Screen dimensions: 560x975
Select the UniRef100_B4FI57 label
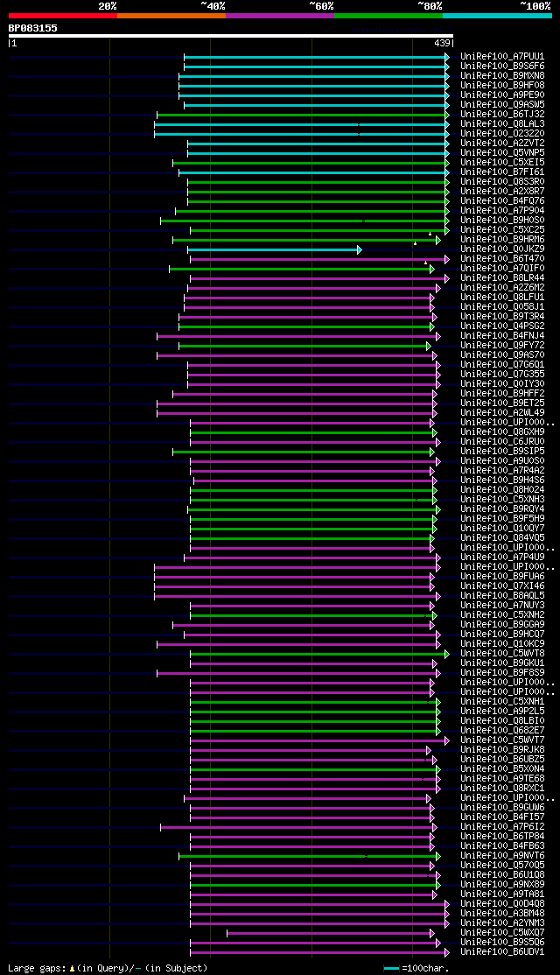click(x=503, y=817)
